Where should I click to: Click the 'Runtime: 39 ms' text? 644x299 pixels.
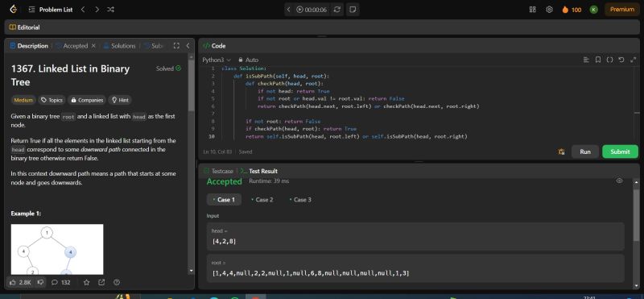(x=269, y=181)
